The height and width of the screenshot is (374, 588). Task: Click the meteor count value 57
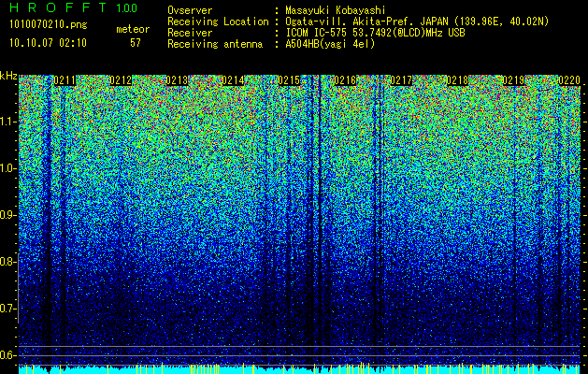point(136,43)
